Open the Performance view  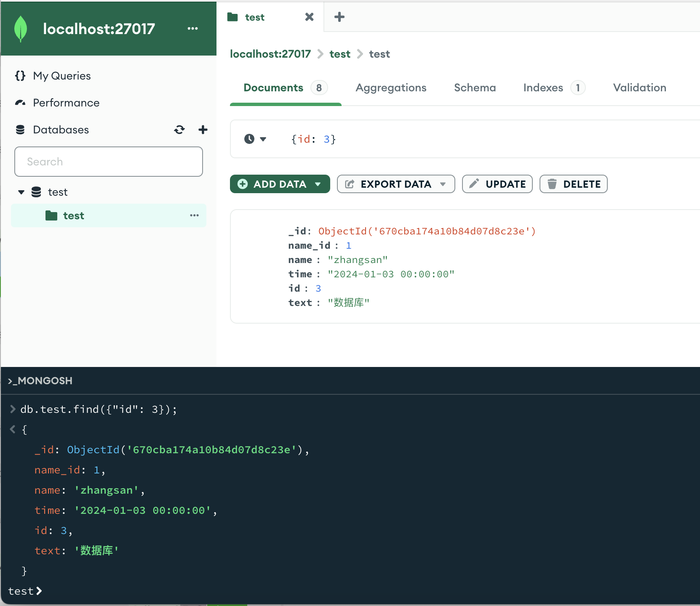point(66,103)
